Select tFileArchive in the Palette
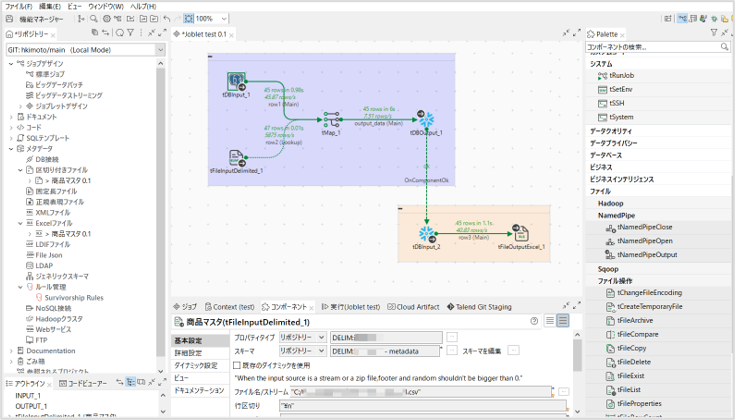The image size is (735, 420). [x=630, y=321]
